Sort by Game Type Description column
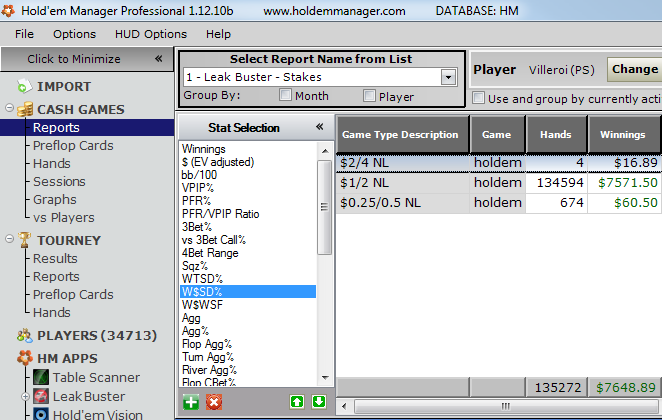The image size is (662, 420). [403, 135]
